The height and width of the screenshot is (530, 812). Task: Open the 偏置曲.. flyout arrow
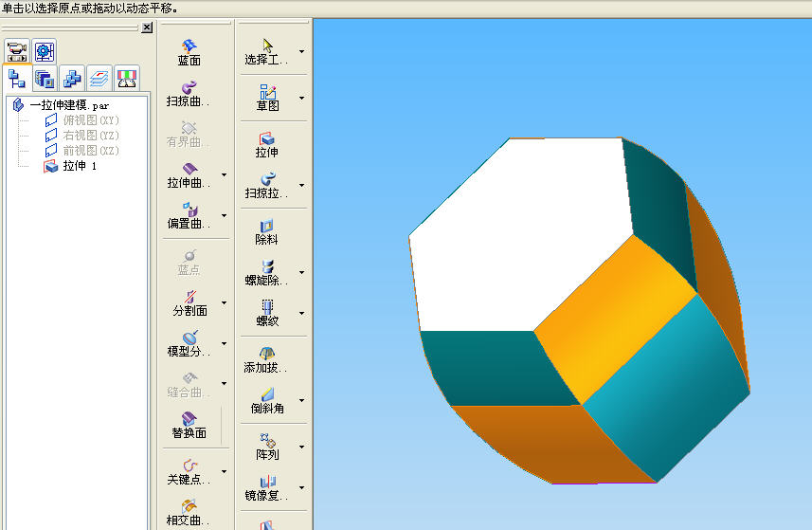(x=224, y=215)
